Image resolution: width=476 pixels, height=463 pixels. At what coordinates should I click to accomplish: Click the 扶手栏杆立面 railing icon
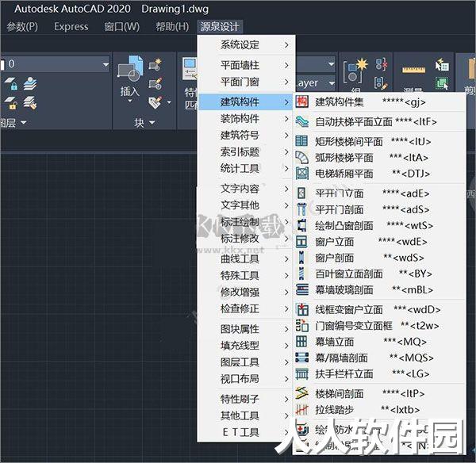point(301,373)
